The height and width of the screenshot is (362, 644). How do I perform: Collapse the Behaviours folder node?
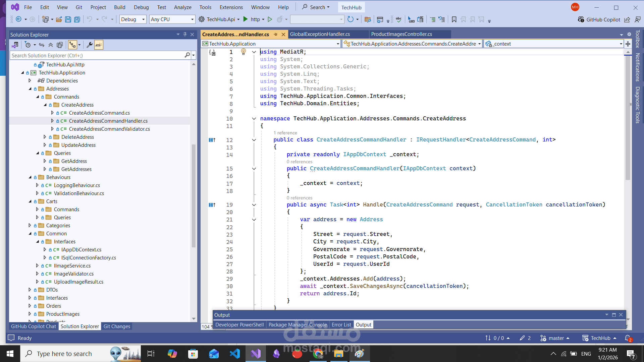30,177
